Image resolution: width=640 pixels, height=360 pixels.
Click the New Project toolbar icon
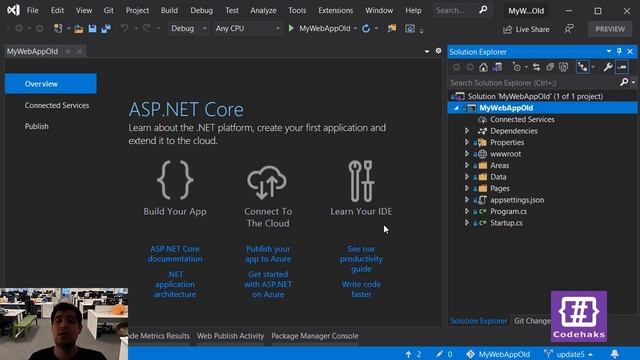point(58,29)
